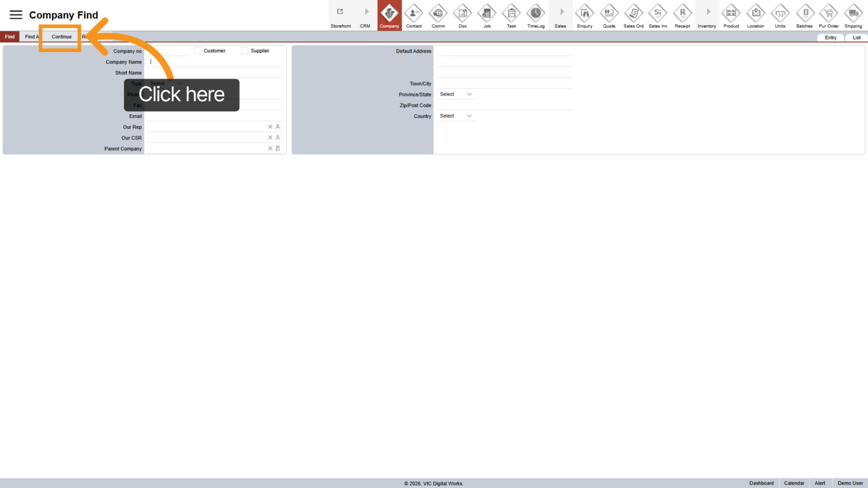Viewport: 868px width, 488px height.
Task: Clear the Our Rep field
Action: 270,127
